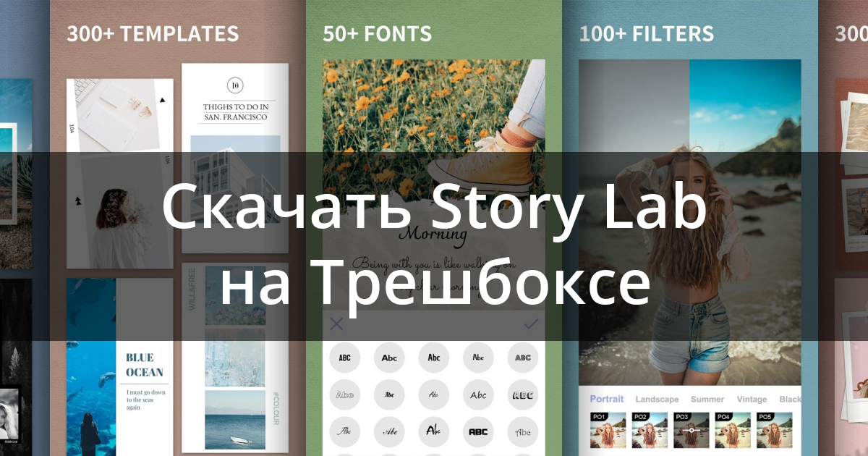Click the "50+ FONTS" heading
Viewport: 868px width, 456px height.
[377, 33]
